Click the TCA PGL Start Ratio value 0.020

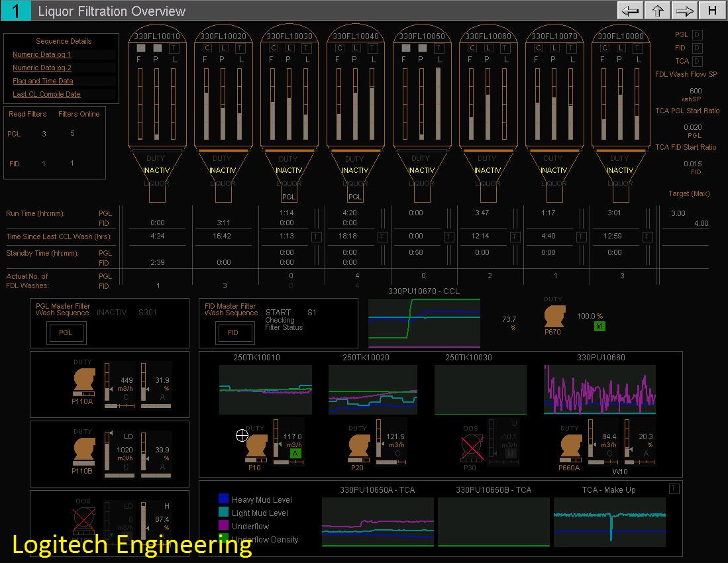(x=693, y=127)
